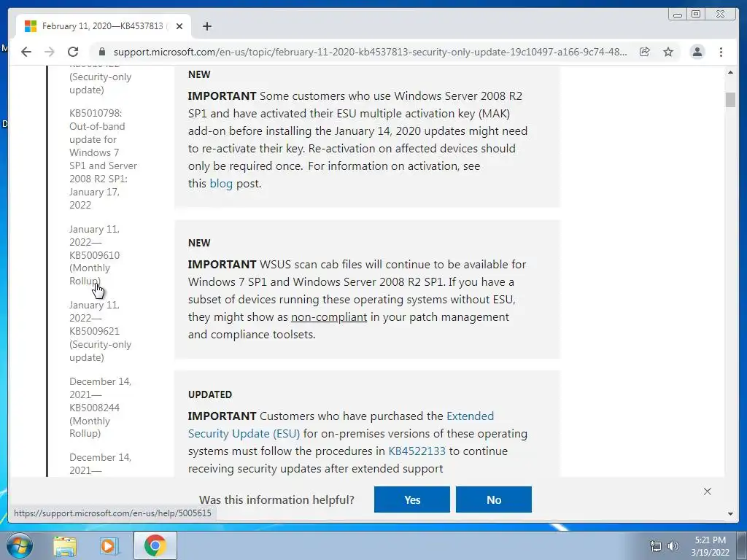Screen dimensions: 747x560
Task: Go back to previous page in Chrome
Action: [x=26, y=52]
